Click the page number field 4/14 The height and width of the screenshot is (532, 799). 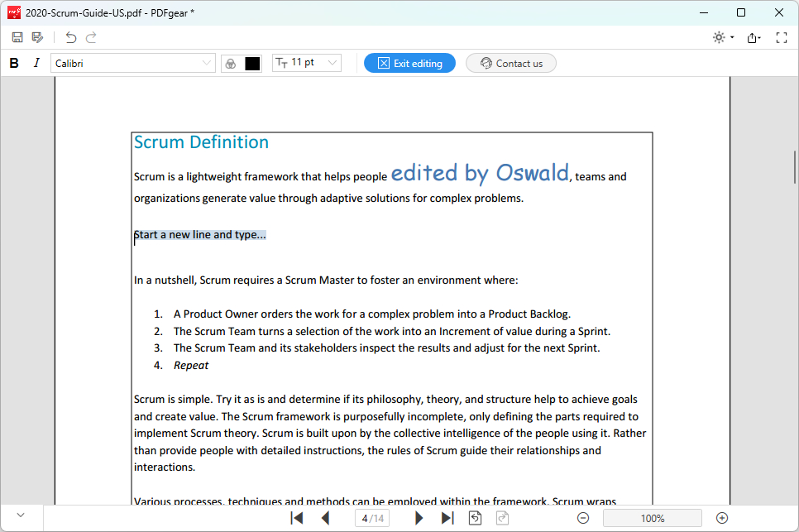click(372, 518)
